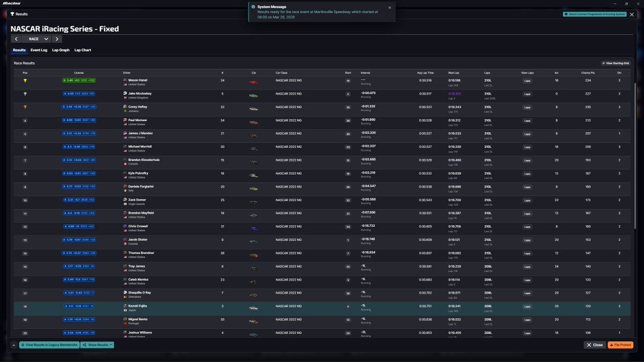Click Miguel Bento's A 1.76 license badge
Image resolution: width=644 pixels, height=362 pixels.
pos(79,320)
